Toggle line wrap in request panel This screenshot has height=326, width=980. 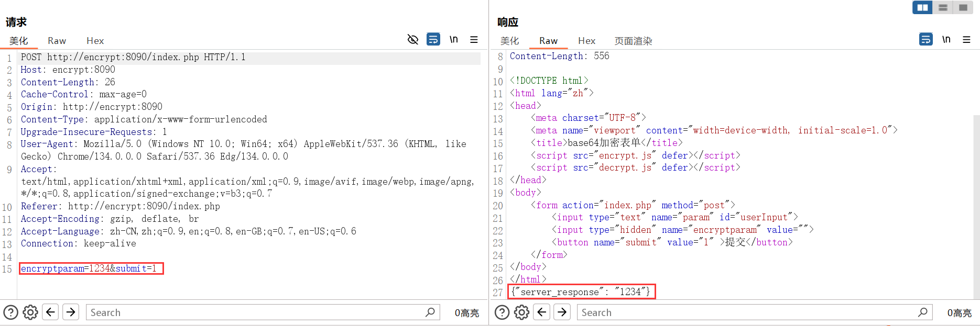tap(433, 39)
